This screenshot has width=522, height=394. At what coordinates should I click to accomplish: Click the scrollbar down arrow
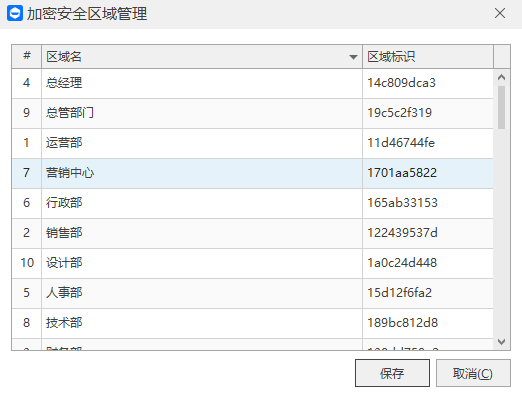click(x=501, y=342)
